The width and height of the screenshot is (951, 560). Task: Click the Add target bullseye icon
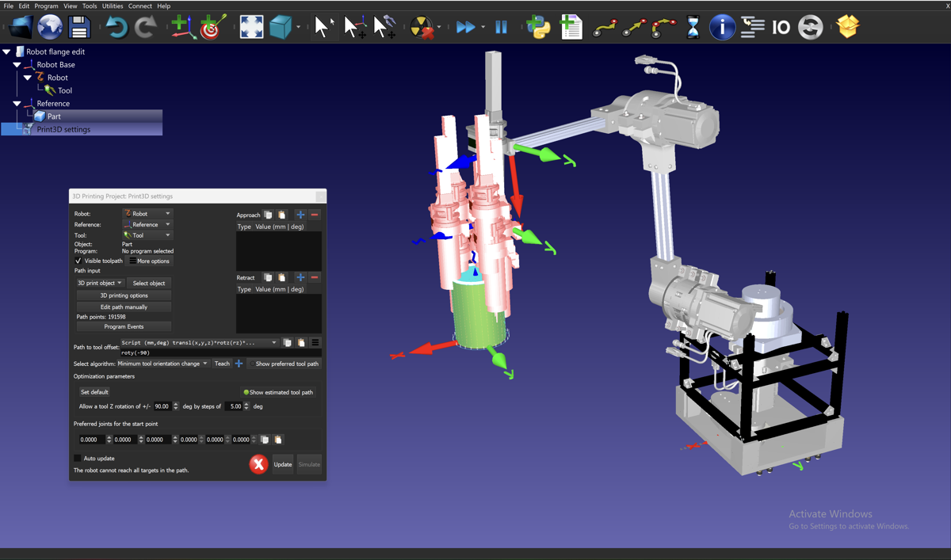(212, 28)
